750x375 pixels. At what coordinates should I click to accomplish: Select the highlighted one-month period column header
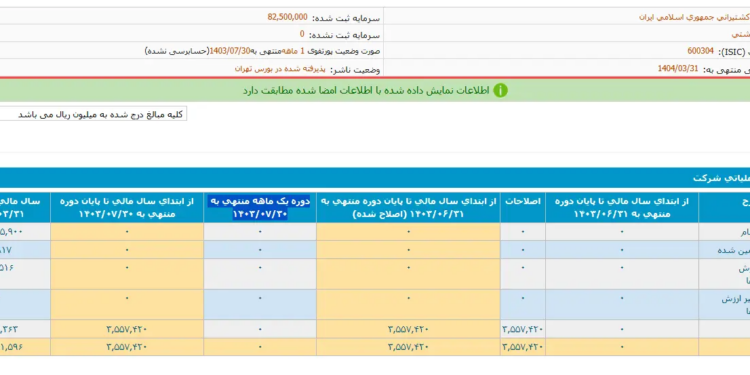(260, 208)
